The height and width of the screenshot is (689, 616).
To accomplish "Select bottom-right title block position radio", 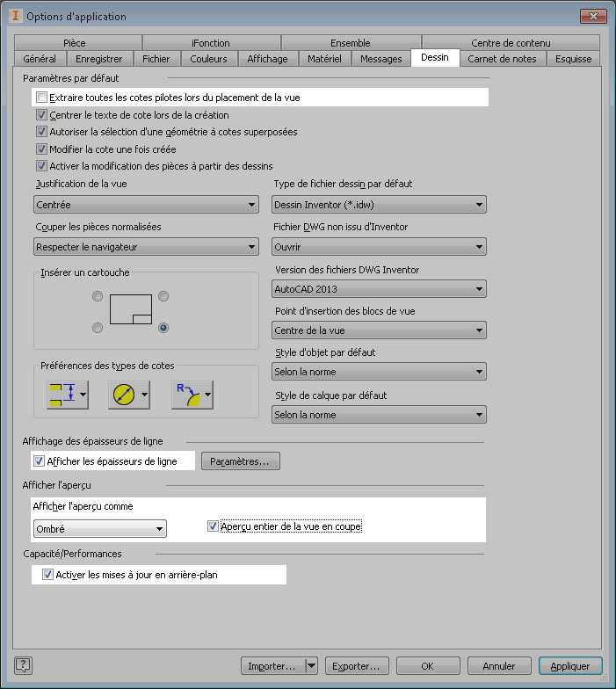I will tap(163, 328).
